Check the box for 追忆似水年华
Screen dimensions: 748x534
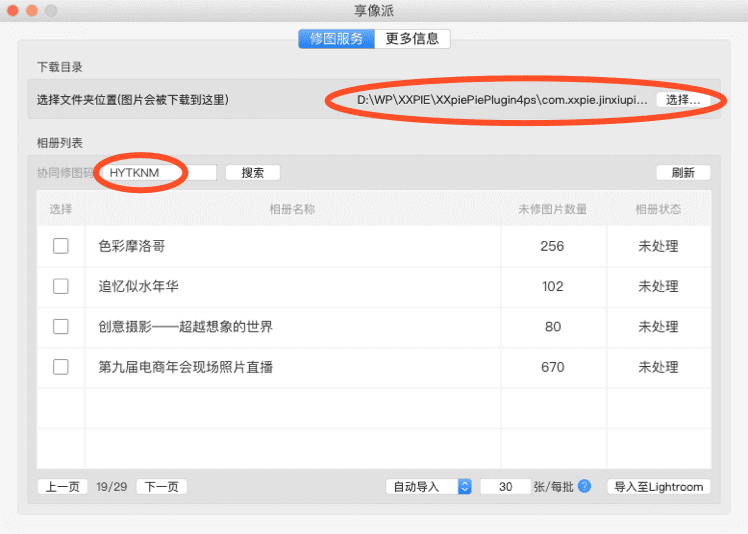61,286
